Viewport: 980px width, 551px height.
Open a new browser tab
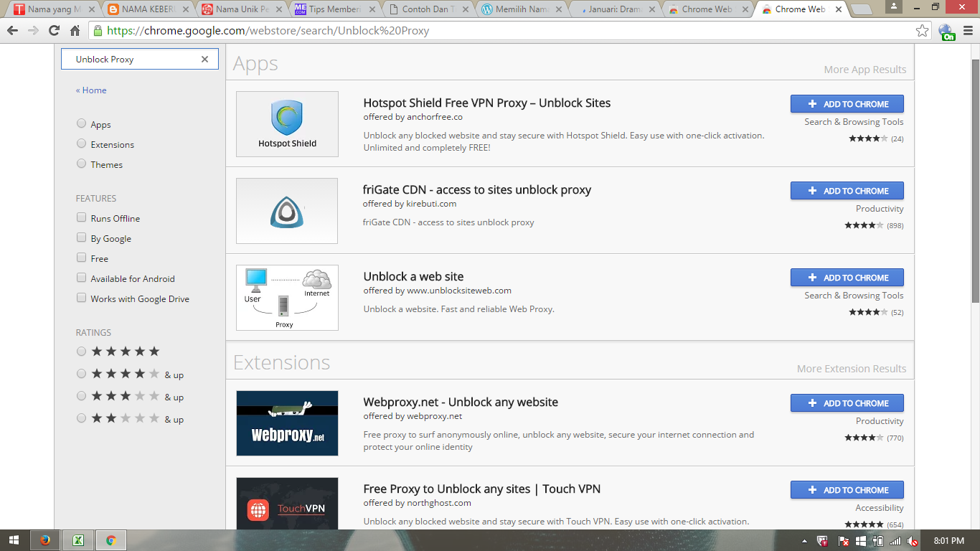point(861,10)
